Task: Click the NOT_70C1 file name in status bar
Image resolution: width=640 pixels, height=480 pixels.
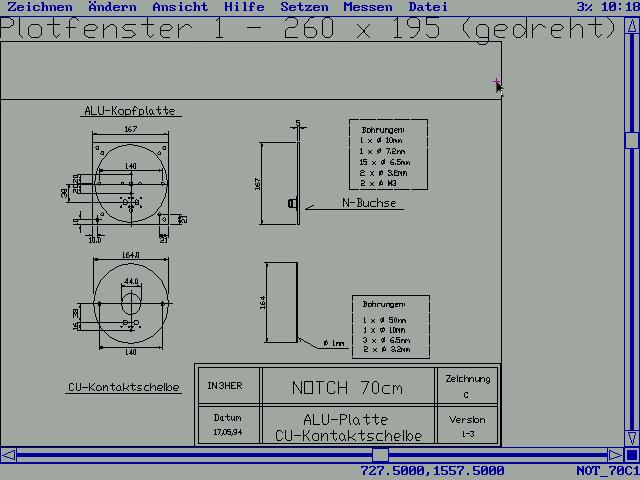Action: [608, 471]
